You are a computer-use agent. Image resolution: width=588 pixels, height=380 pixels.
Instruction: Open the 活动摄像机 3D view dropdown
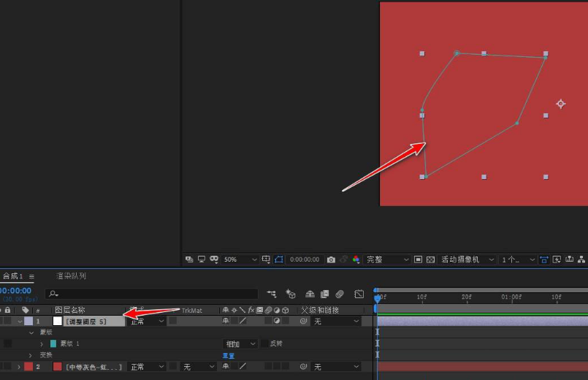pos(467,259)
